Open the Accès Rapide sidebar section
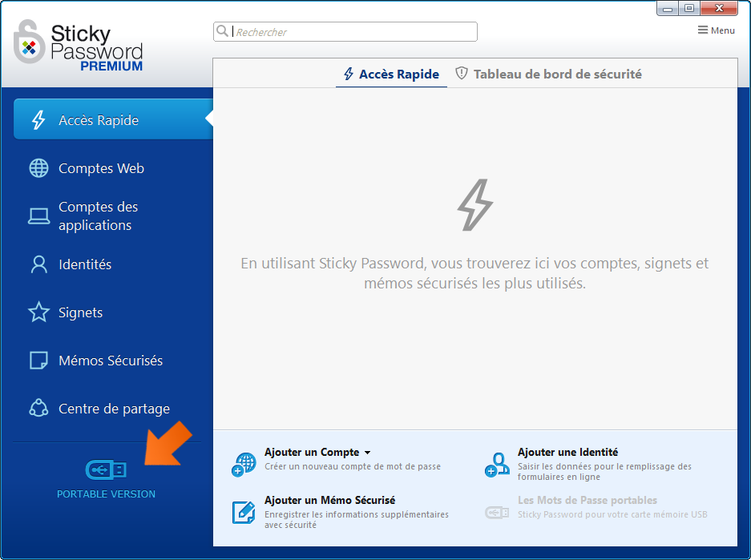Screen dimensions: 751x560 pos(113,119)
